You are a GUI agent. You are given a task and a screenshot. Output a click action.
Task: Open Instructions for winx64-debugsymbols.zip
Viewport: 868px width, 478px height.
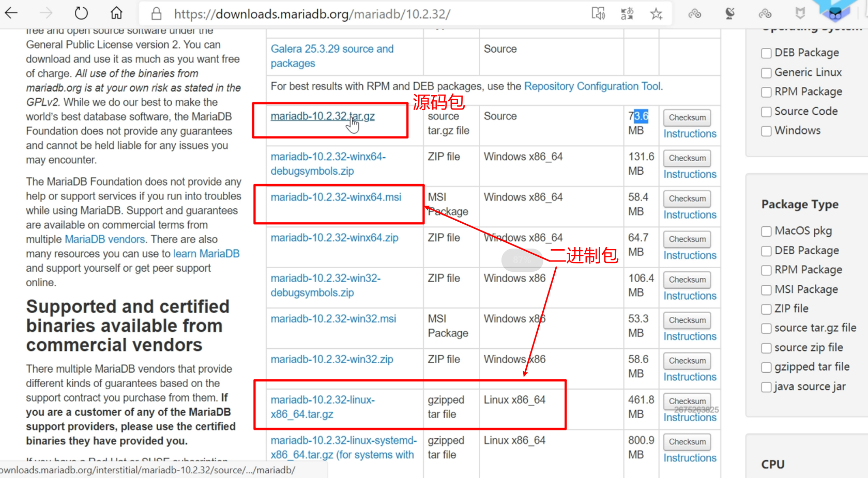point(690,175)
